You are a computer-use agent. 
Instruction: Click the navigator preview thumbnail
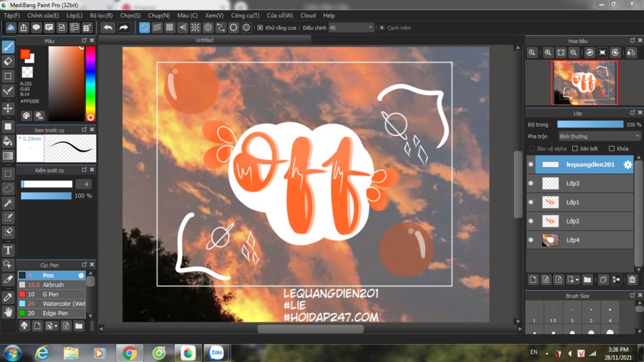pos(584,82)
